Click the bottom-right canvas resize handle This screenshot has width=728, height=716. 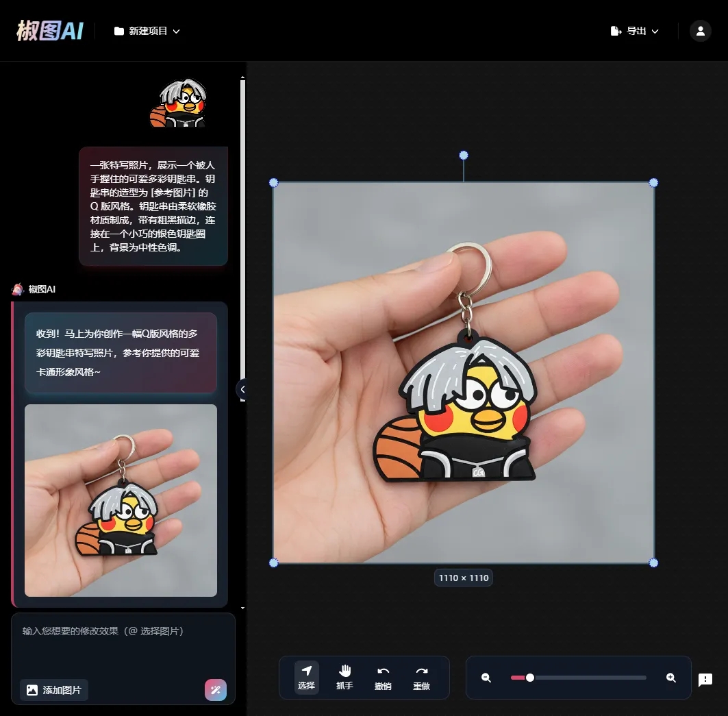(654, 563)
